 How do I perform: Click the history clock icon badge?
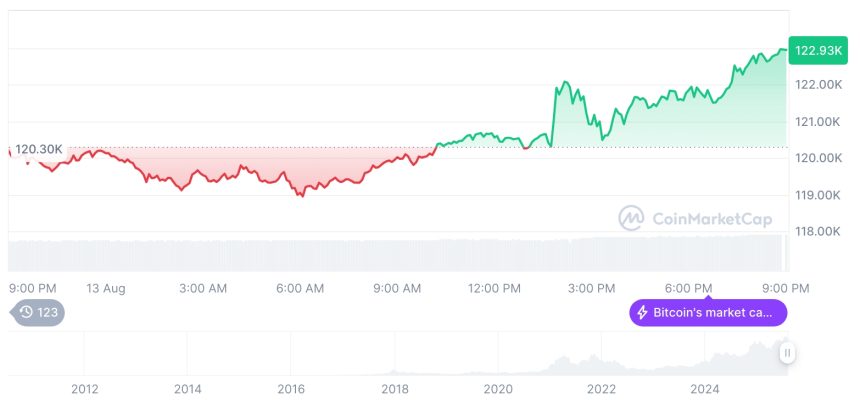click(x=27, y=312)
